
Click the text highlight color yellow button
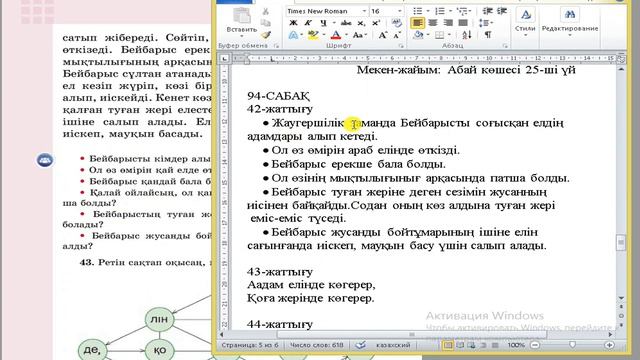(x=313, y=36)
